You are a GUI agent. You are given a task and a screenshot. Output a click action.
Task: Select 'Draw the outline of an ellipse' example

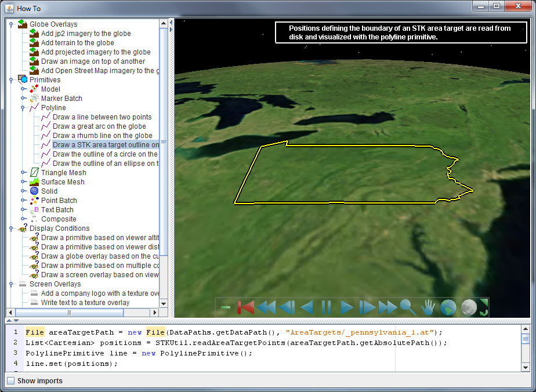click(106, 164)
